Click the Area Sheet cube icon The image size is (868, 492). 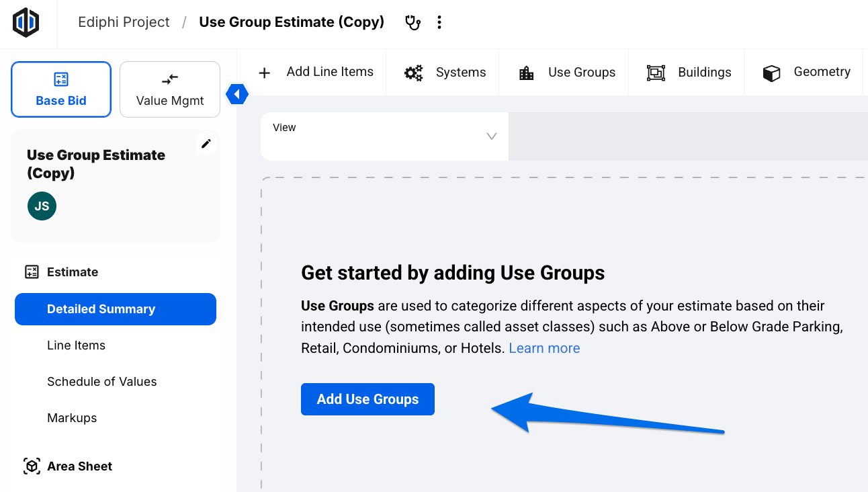(x=32, y=466)
